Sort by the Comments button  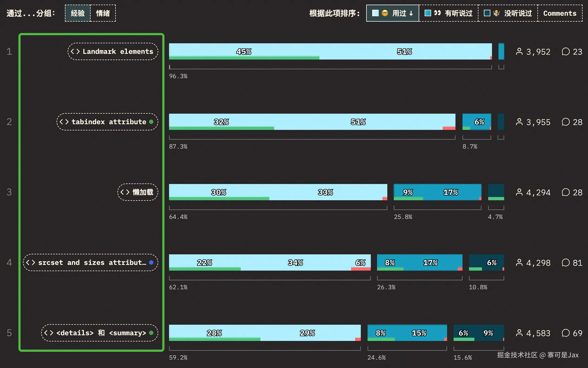560,13
